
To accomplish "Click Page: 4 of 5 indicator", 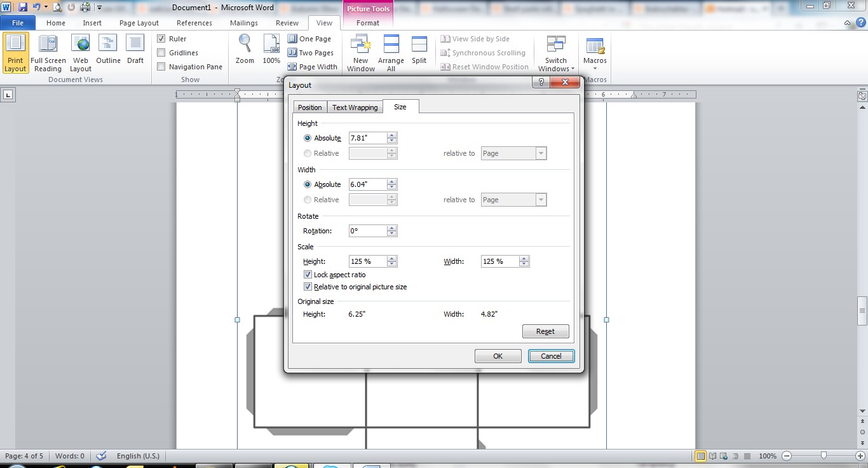I will (x=24, y=456).
